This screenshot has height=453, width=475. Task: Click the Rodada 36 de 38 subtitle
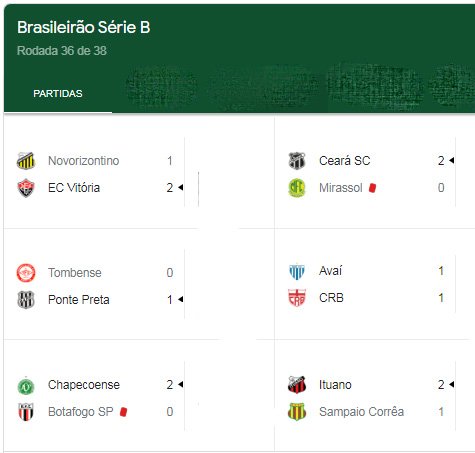pyautogui.click(x=62, y=51)
